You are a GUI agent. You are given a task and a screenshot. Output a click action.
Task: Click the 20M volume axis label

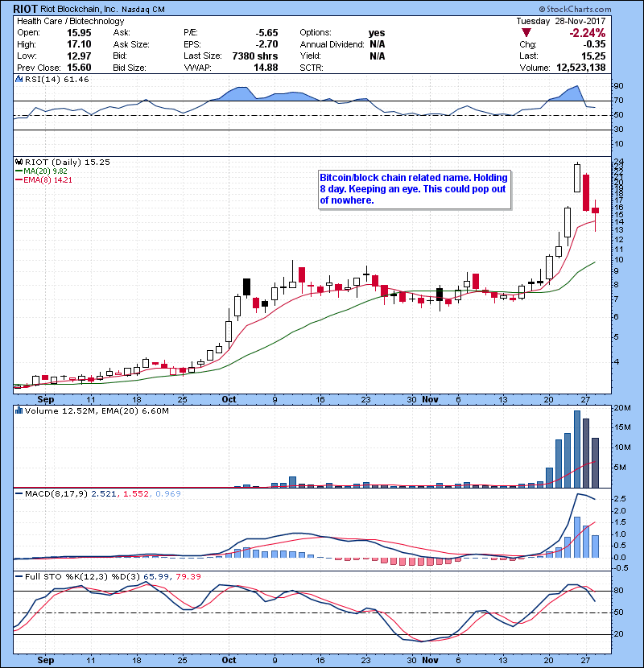621,408
